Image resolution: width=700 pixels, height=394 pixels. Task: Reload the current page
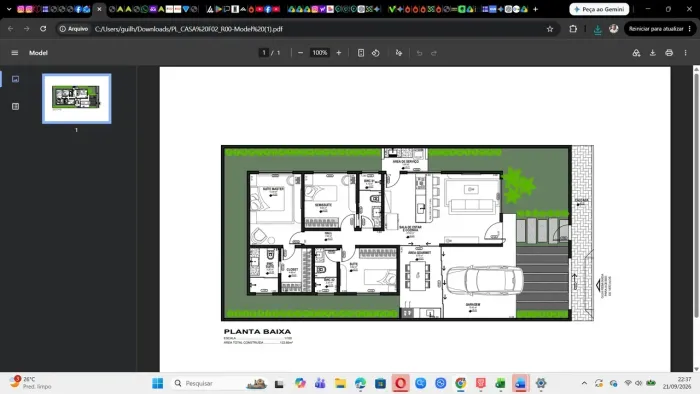tap(43, 29)
